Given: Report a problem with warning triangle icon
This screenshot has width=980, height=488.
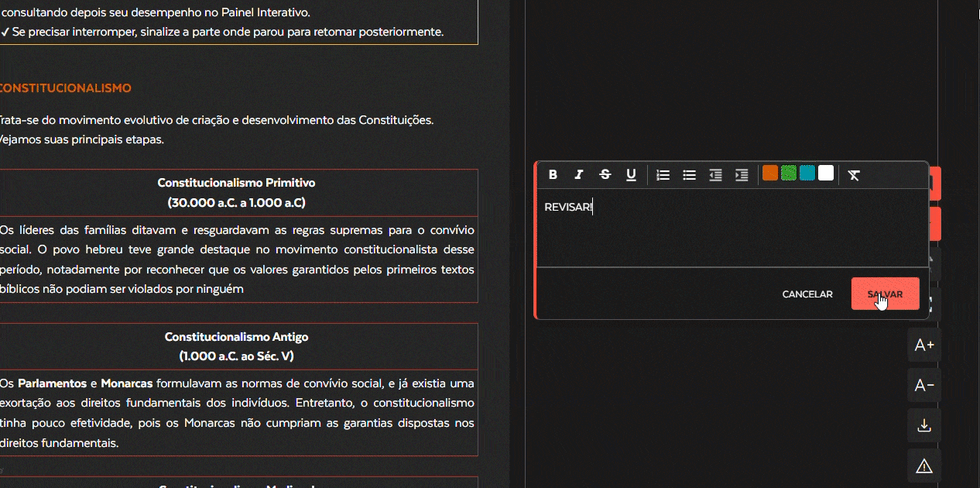Looking at the screenshot, I should click(x=924, y=466).
